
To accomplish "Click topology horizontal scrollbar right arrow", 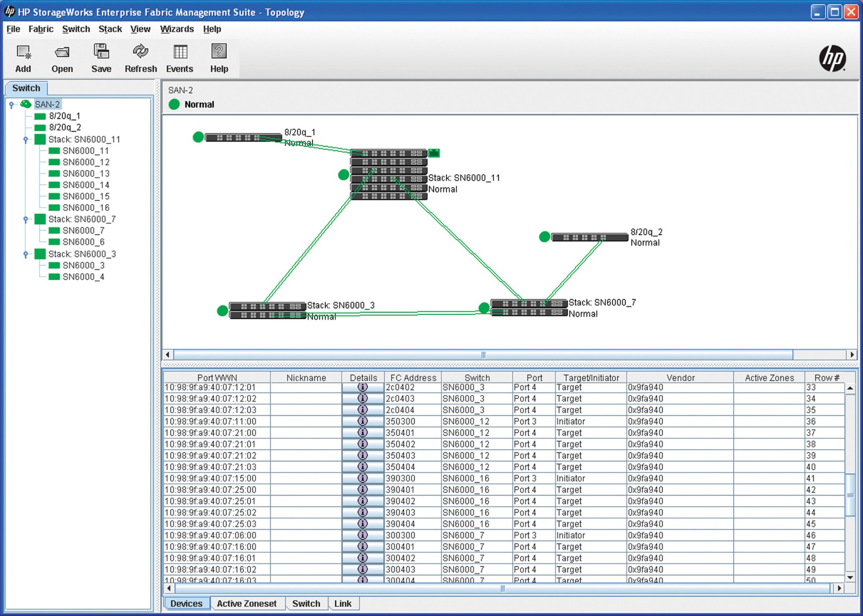I will coord(852,355).
